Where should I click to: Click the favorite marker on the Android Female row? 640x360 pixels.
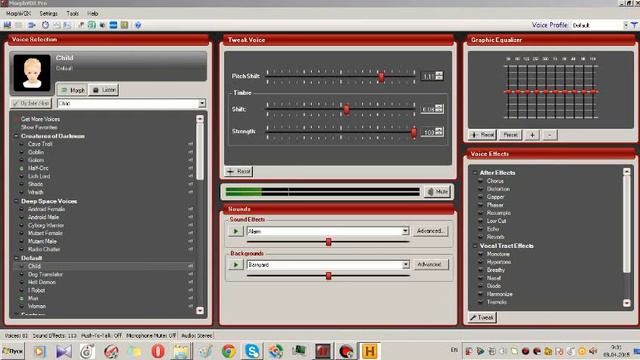click(x=190, y=209)
